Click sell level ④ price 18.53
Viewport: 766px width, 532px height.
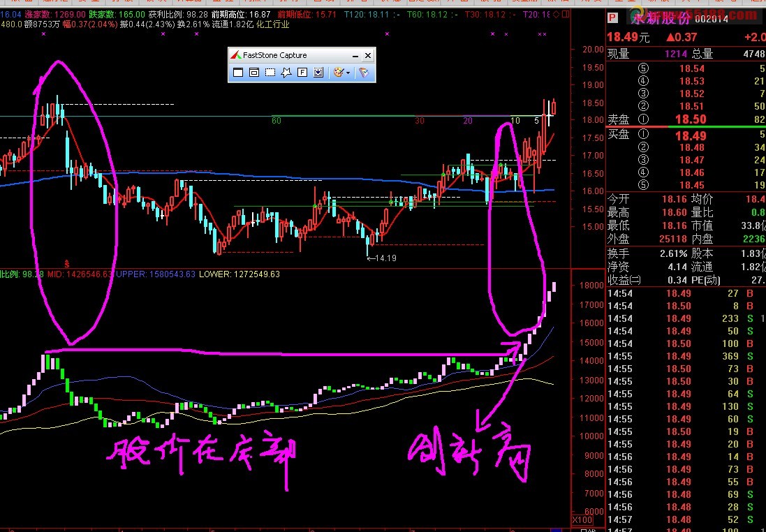tap(692, 81)
